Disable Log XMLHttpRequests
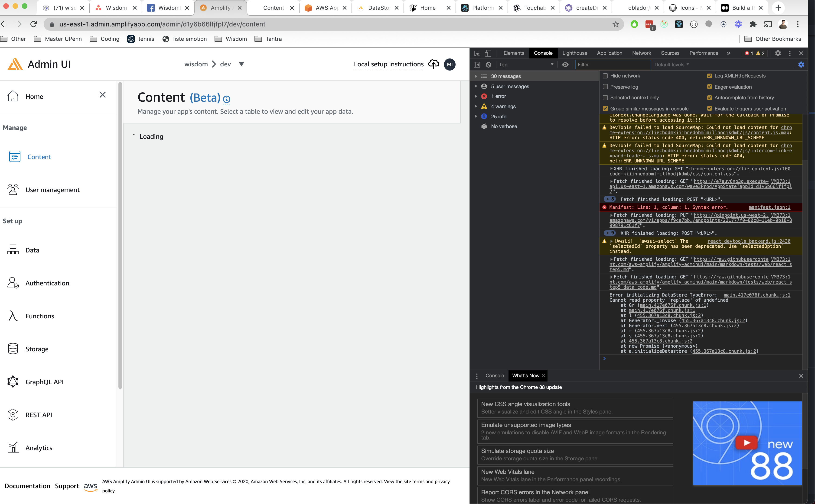The image size is (815, 504). tap(710, 76)
